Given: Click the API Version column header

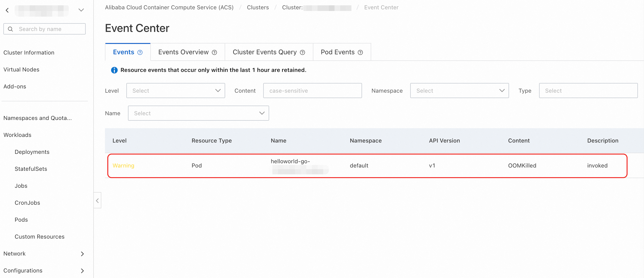Looking at the screenshot, I should [x=444, y=141].
